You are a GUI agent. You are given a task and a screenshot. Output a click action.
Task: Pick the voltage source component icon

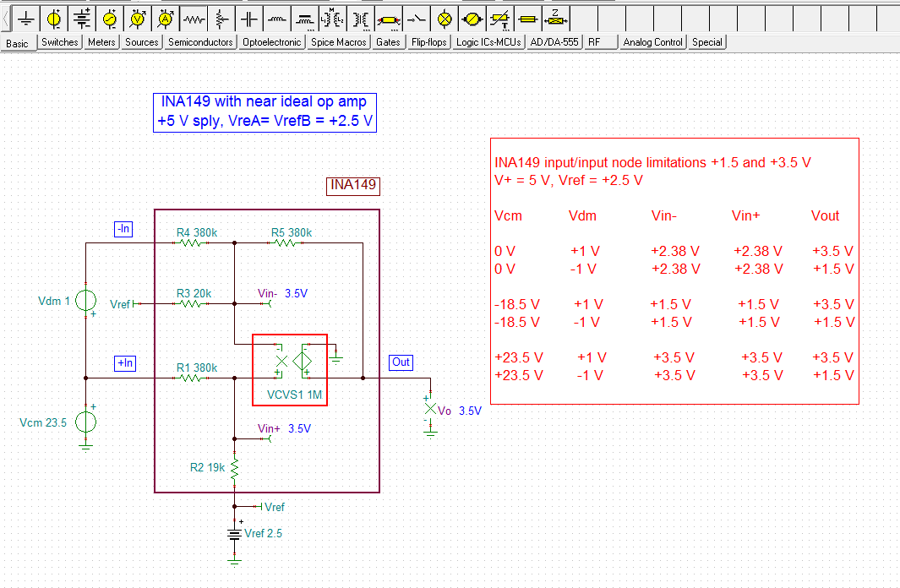[54, 19]
